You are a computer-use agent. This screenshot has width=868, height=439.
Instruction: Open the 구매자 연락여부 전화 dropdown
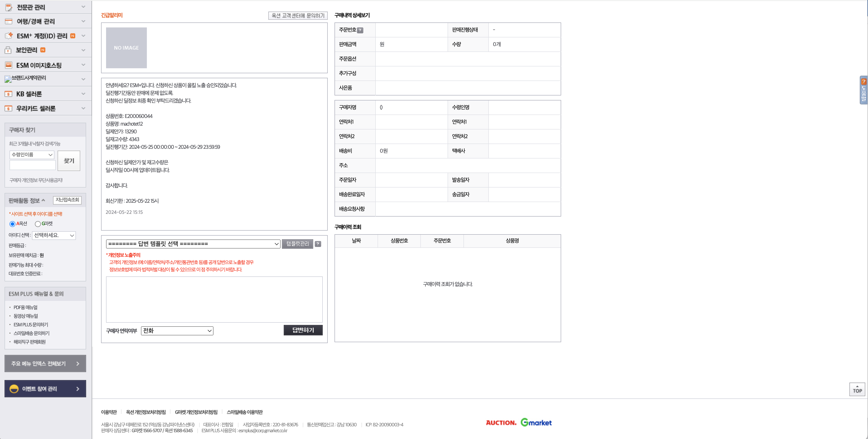[x=177, y=331]
